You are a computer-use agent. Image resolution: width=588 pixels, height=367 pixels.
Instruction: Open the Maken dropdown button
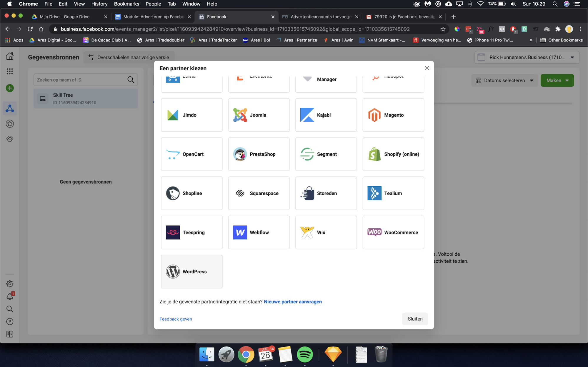pos(557,80)
